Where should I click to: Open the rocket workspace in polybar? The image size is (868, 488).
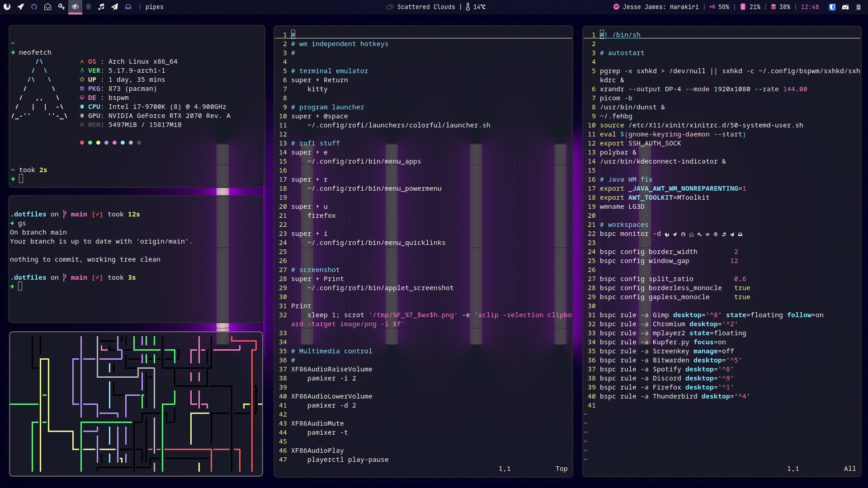(x=21, y=7)
